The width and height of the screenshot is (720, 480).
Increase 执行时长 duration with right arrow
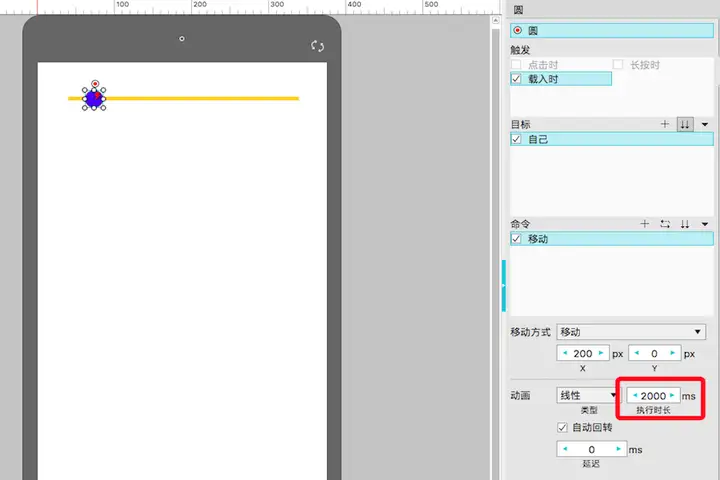[x=672, y=395]
